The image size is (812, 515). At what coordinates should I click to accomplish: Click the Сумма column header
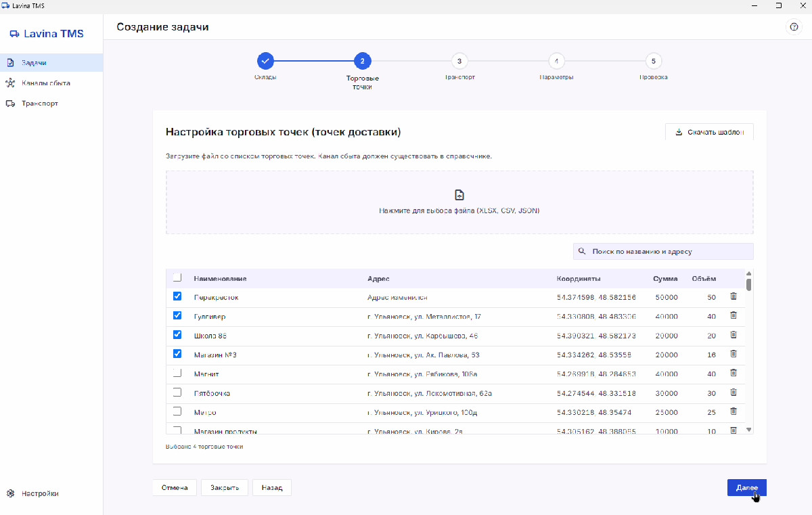665,279
